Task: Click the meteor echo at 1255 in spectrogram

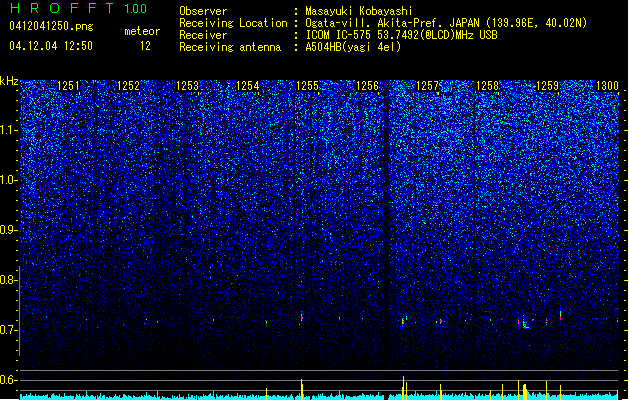Action: (301, 317)
